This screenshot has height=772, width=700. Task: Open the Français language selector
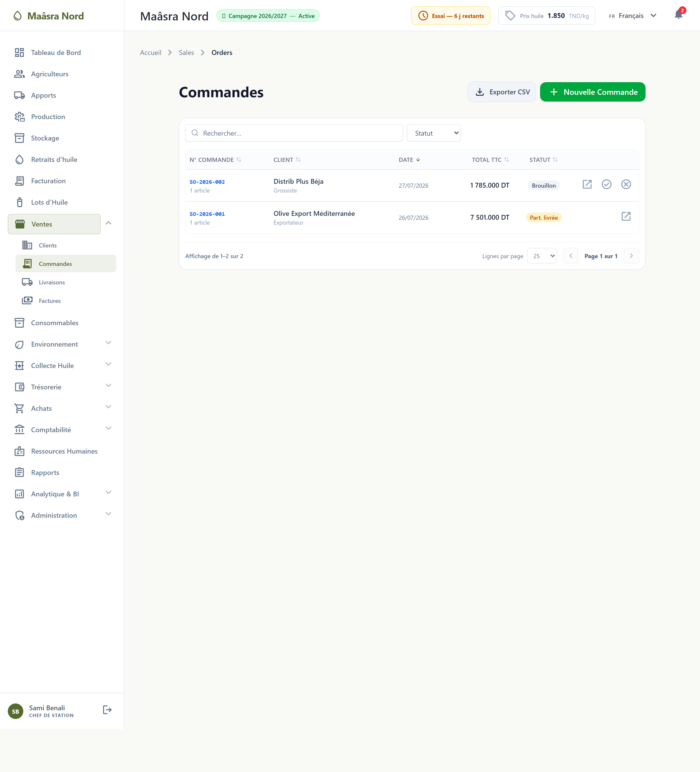tap(633, 16)
